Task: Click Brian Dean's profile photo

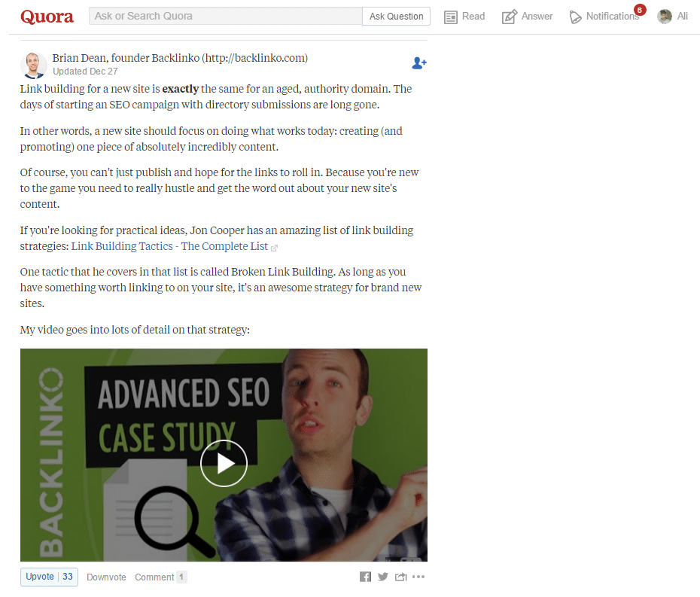Action: click(33, 65)
